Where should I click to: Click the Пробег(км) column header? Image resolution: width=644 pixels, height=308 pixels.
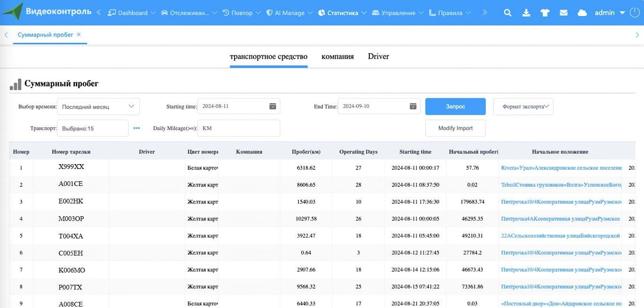click(306, 152)
